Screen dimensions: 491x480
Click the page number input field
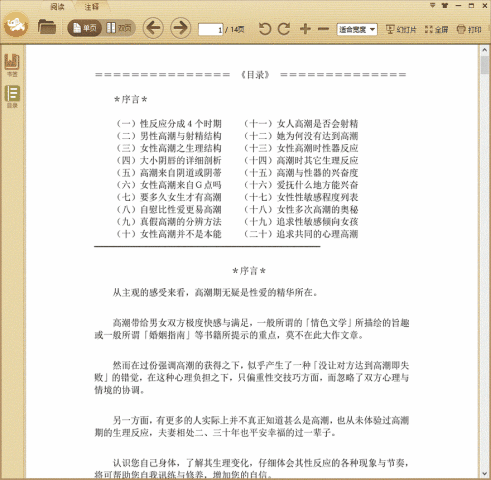tap(210, 30)
